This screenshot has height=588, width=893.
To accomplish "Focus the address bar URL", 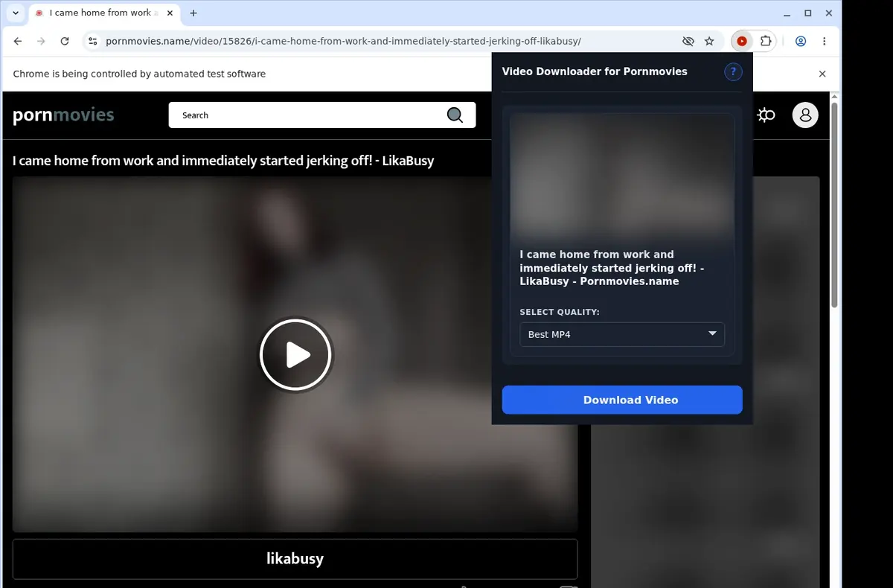I will pyautogui.click(x=343, y=42).
